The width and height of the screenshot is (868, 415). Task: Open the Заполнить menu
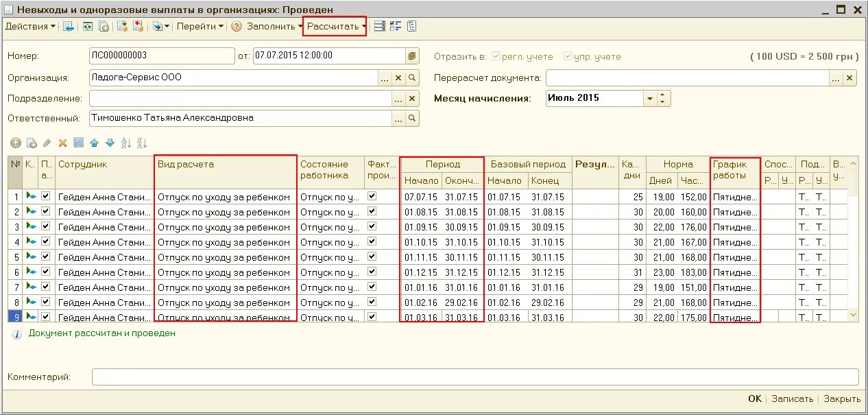[275, 27]
